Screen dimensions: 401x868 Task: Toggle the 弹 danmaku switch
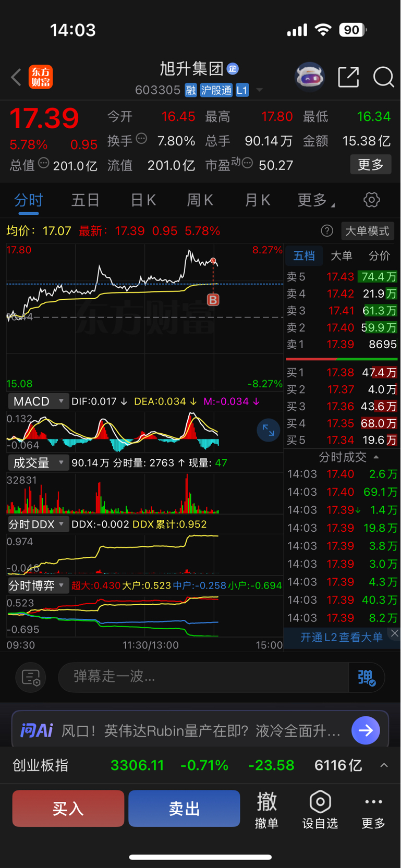click(367, 677)
